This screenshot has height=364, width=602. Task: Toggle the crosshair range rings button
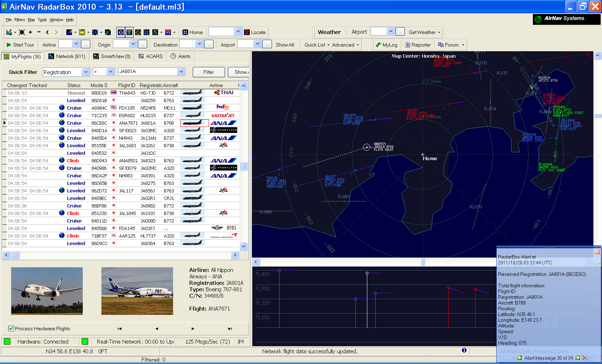point(121,32)
